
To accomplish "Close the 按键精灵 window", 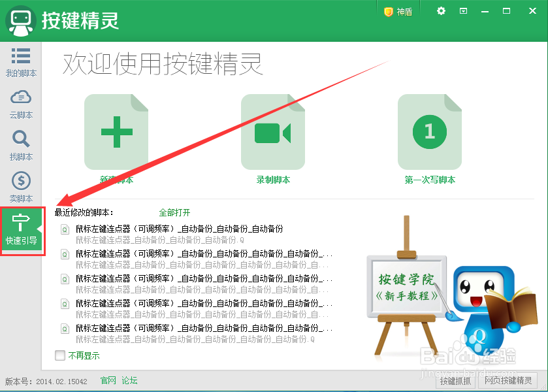I will click(x=532, y=11).
